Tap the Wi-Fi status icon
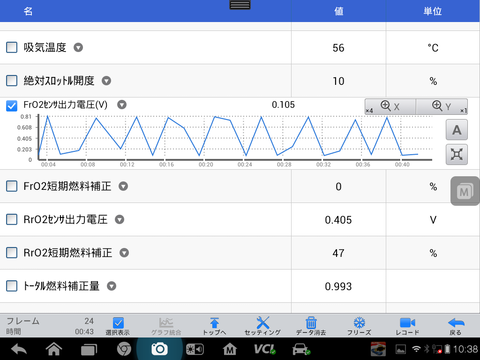 (x=416, y=349)
